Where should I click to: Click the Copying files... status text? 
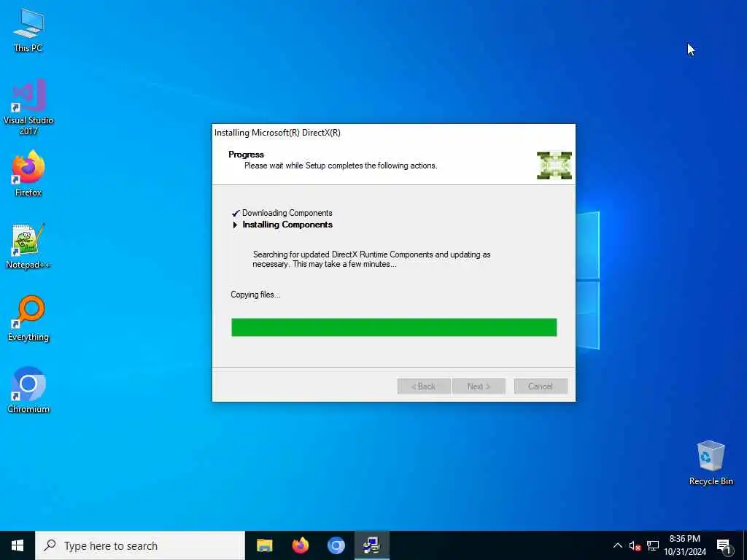(x=255, y=295)
